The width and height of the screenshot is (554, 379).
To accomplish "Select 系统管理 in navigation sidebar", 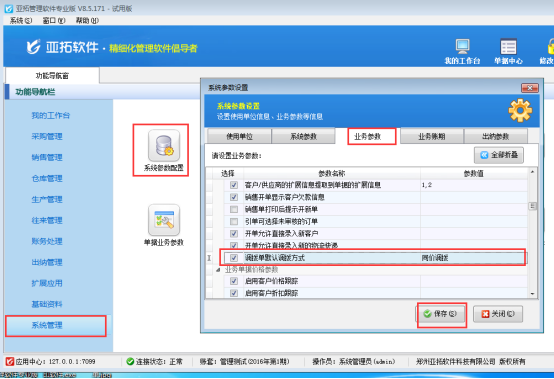I will (56, 325).
